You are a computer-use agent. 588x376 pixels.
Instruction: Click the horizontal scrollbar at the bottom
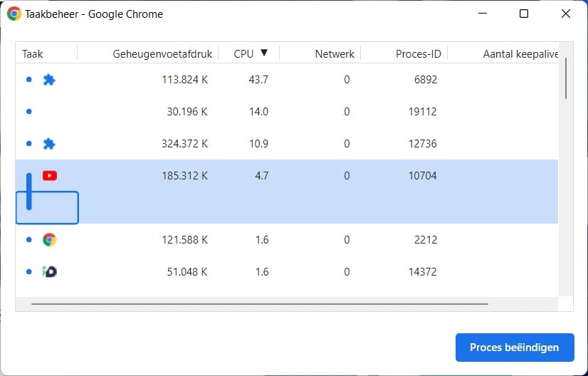[x=260, y=304]
